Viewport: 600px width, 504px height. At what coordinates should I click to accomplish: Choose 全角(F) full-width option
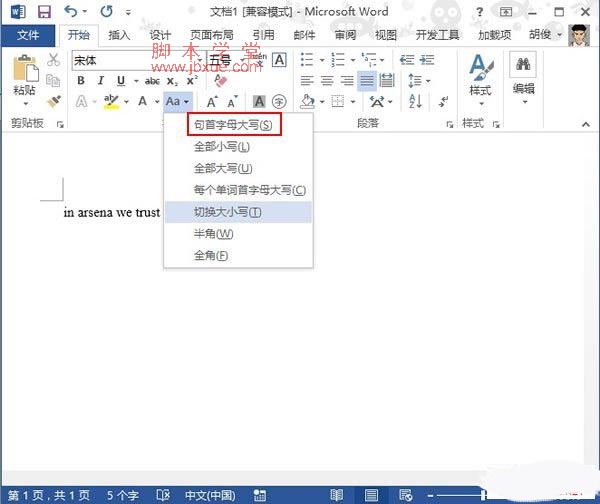point(238,255)
